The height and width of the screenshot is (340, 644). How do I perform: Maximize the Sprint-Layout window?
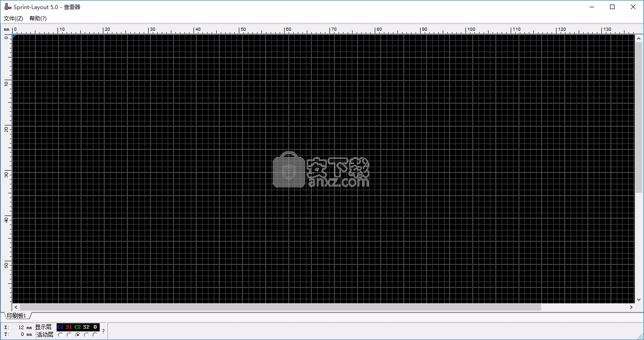pyautogui.click(x=612, y=7)
